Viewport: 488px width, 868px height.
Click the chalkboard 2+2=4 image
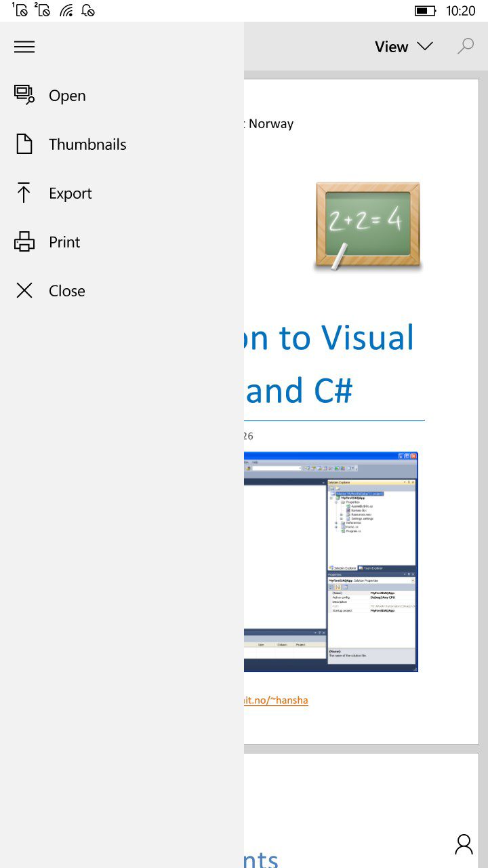367,226
